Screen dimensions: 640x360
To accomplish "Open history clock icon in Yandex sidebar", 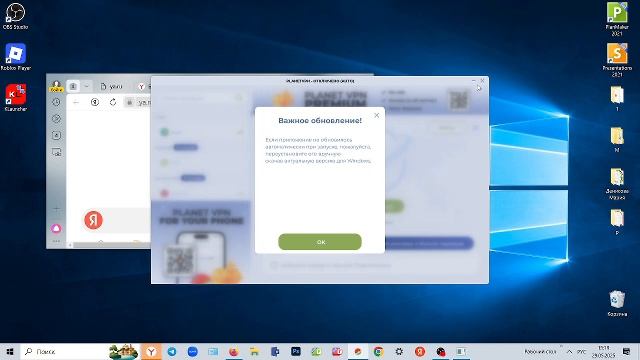I will click(x=56, y=102).
